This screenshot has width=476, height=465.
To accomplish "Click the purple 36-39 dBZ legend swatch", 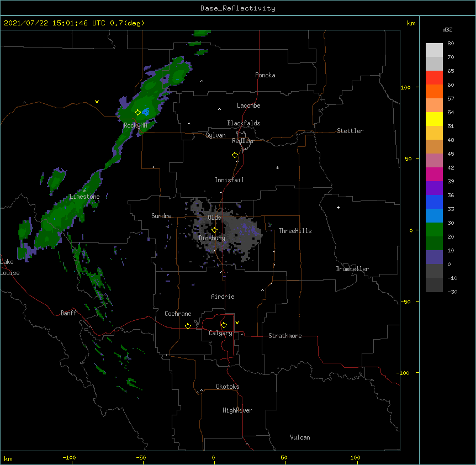I will pos(434,188).
